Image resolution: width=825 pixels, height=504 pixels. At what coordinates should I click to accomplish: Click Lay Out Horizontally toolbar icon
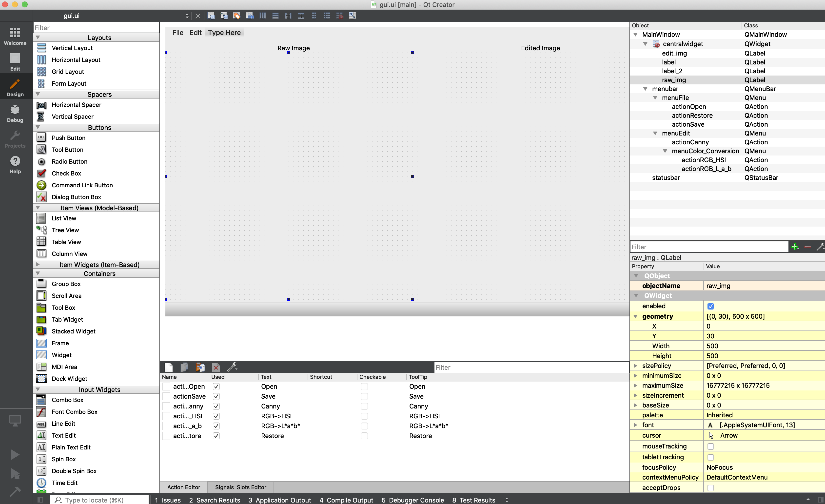click(262, 16)
